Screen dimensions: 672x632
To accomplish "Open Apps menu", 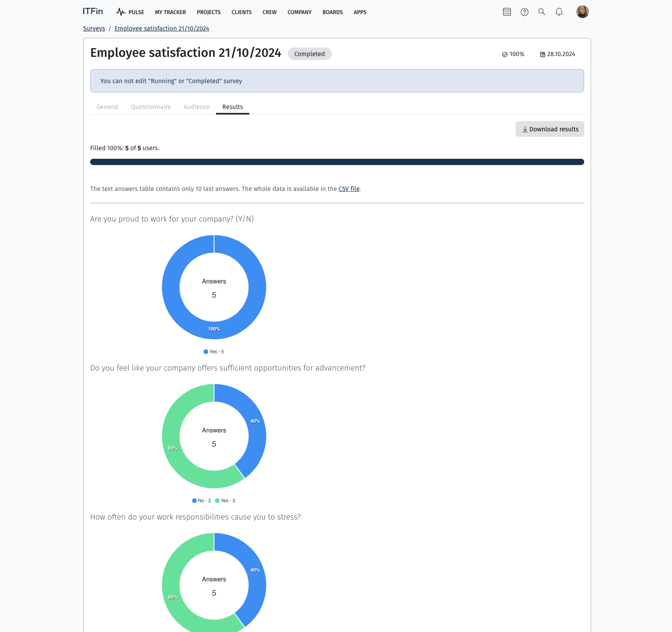I will [360, 12].
